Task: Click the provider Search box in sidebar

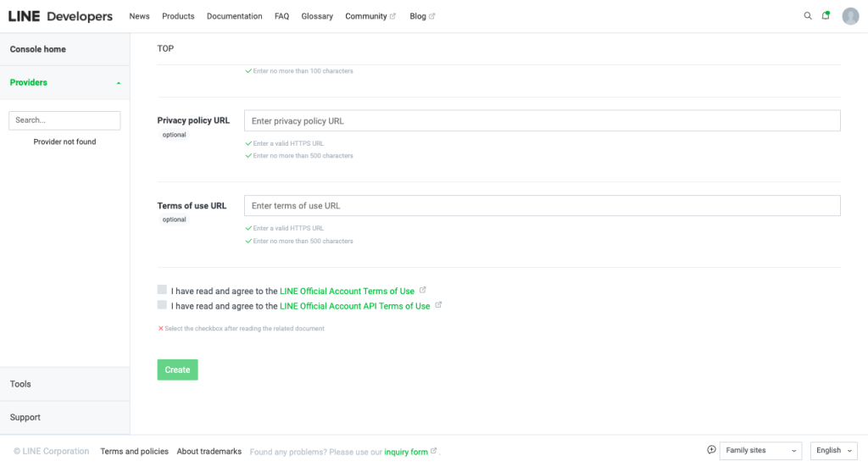Action: click(x=64, y=120)
